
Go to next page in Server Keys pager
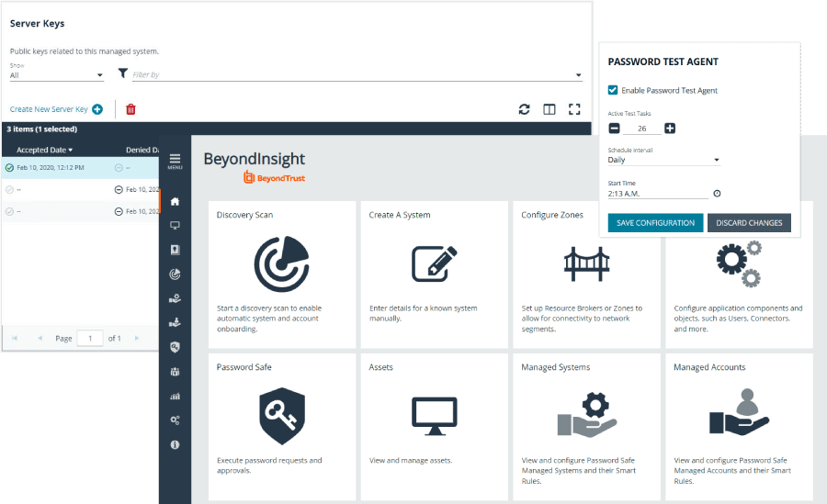click(137, 338)
